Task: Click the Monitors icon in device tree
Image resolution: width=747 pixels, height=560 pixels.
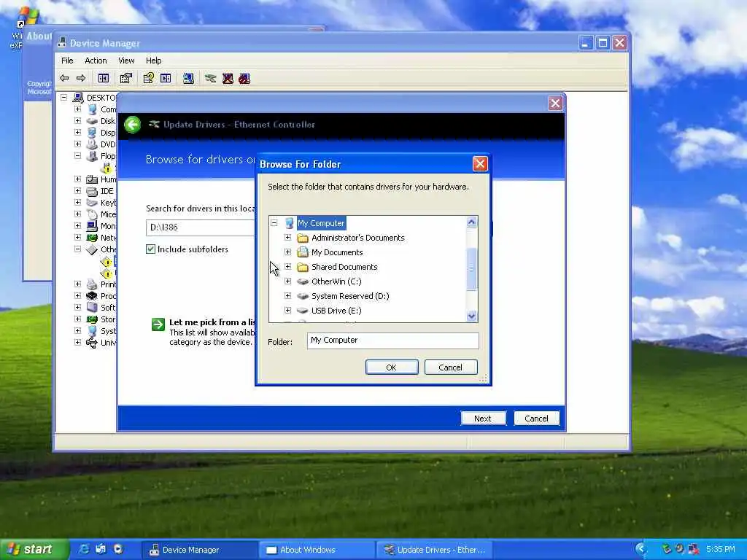Action: coord(92,226)
